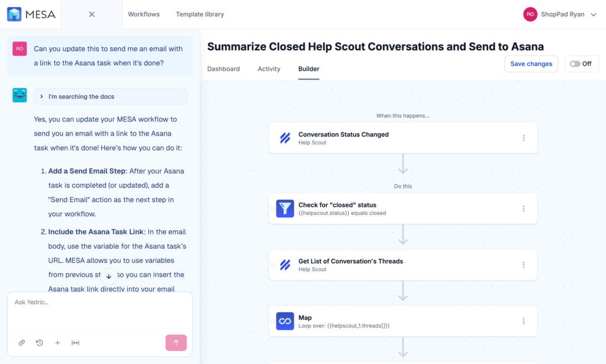Click the MESA logo icon
Image resolution: width=606 pixels, height=364 pixels.
(13, 14)
